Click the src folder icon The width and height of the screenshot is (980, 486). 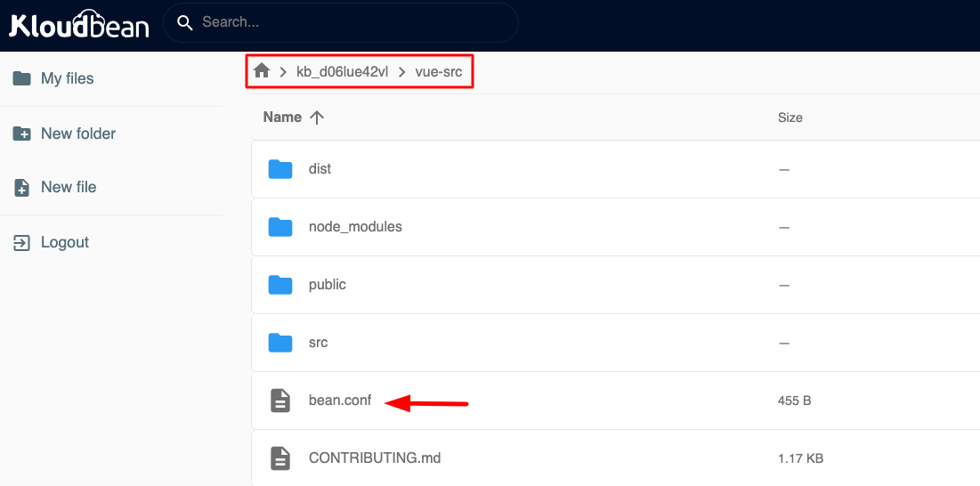click(x=280, y=343)
